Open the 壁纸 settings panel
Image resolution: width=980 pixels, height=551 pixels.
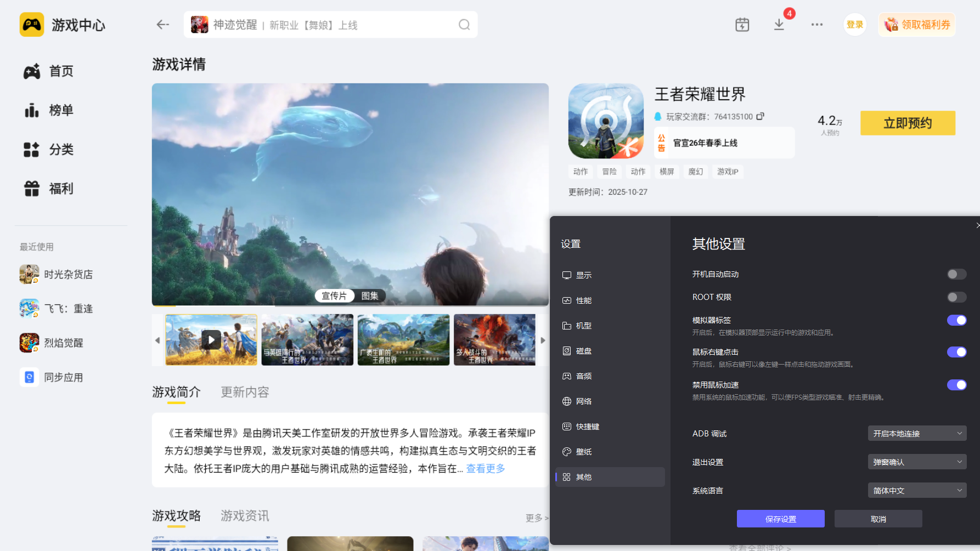click(584, 451)
